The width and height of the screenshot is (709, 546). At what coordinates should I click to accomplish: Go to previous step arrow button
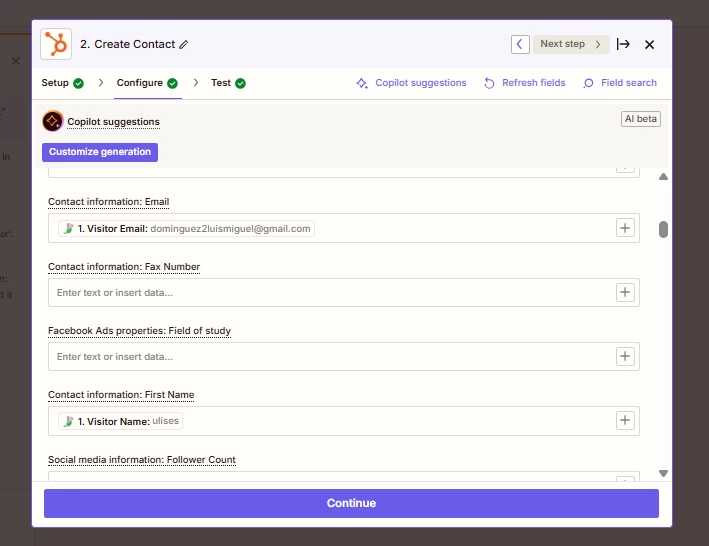click(520, 44)
